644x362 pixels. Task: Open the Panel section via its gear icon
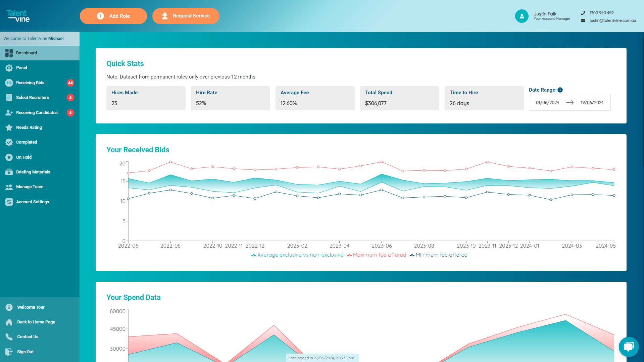click(9, 67)
